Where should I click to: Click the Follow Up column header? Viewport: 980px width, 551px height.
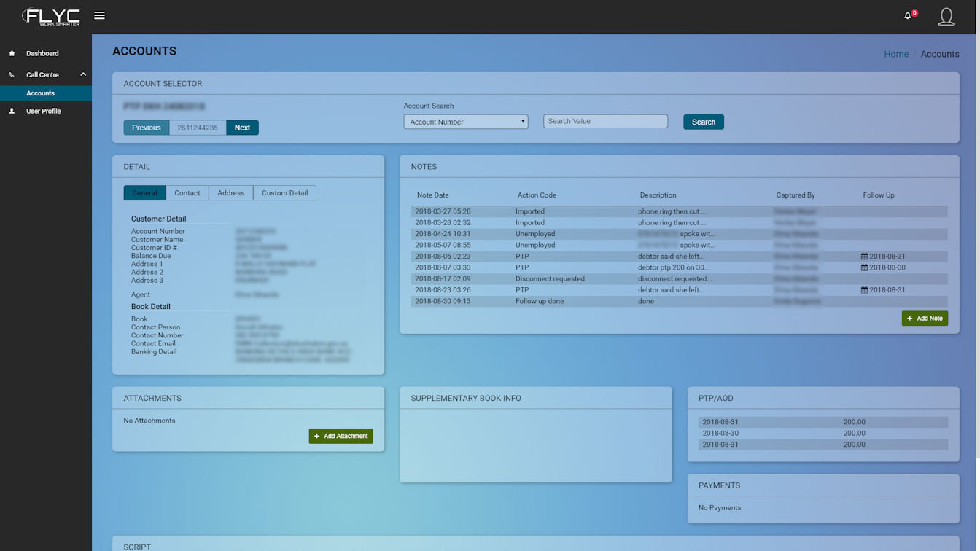click(x=879, y=195)
